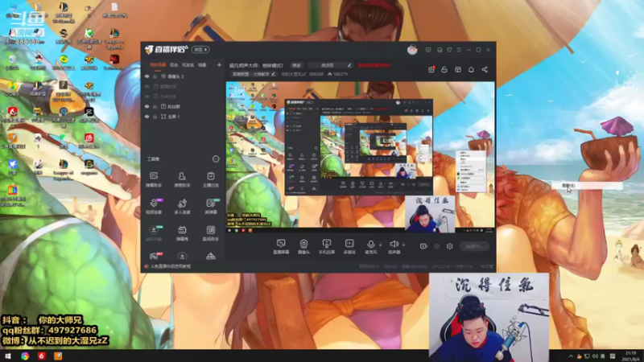The height and width of the screenshot is (362, 644).
Task: Toggle the lock on 摄像头 2 source
Action: [x=155, y=76]
